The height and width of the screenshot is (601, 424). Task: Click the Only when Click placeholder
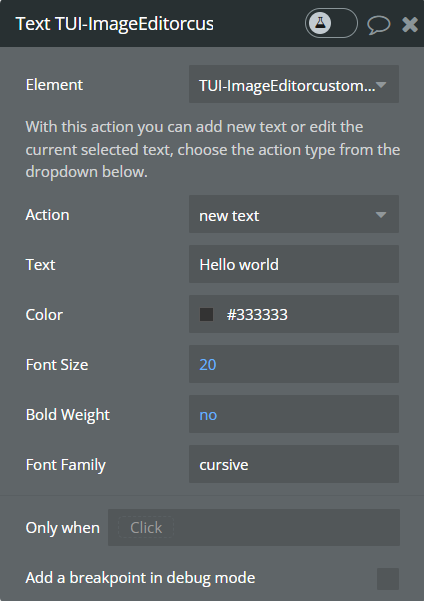146,527
